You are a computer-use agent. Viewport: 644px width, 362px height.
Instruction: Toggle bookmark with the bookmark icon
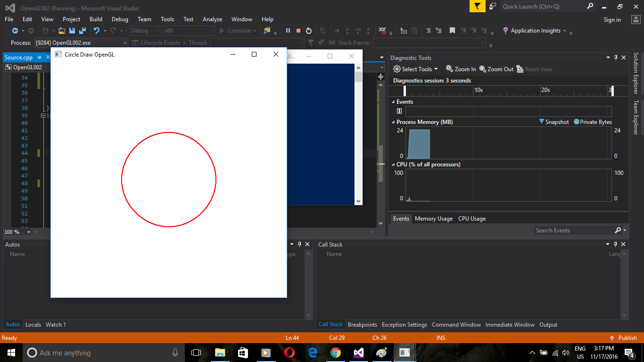pos(452,31)
